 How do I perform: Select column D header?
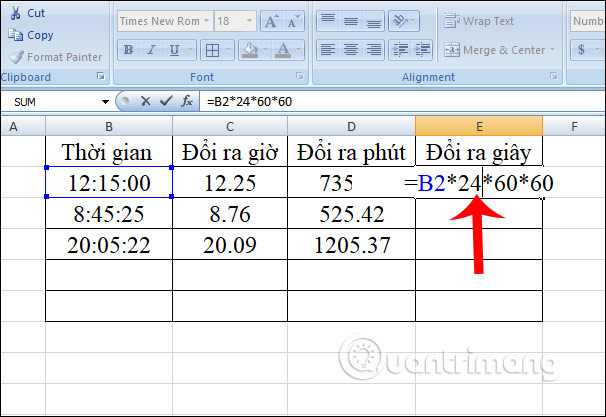351,126
